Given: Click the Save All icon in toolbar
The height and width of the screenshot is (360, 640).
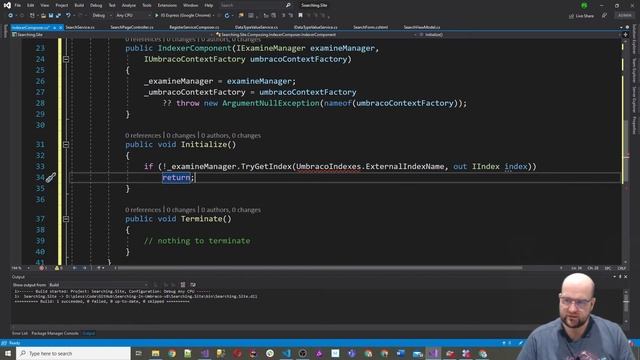Looking at the screenshot, I should (x=58, y=16).
